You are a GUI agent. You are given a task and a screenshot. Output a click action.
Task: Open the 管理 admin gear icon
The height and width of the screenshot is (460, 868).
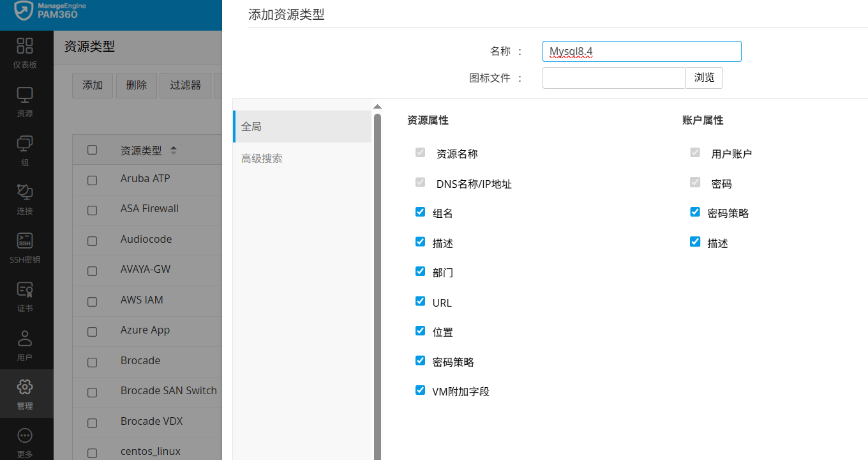(x=25, y=387)
